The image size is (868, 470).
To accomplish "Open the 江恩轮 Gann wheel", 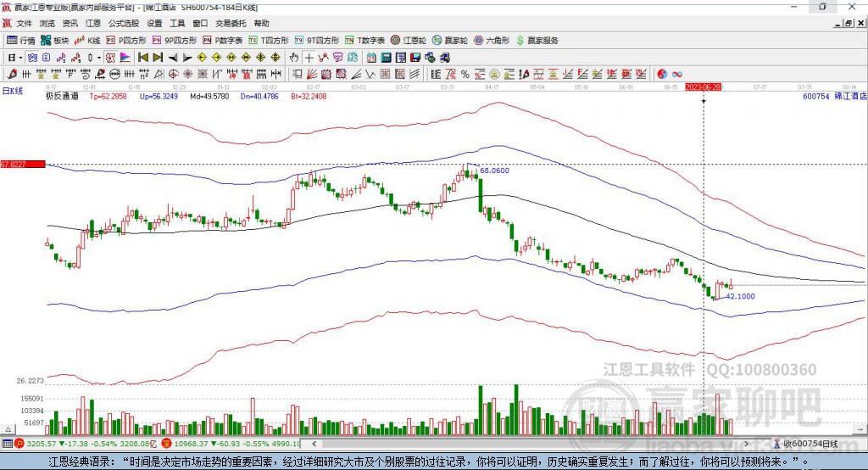I will point(409,41).
